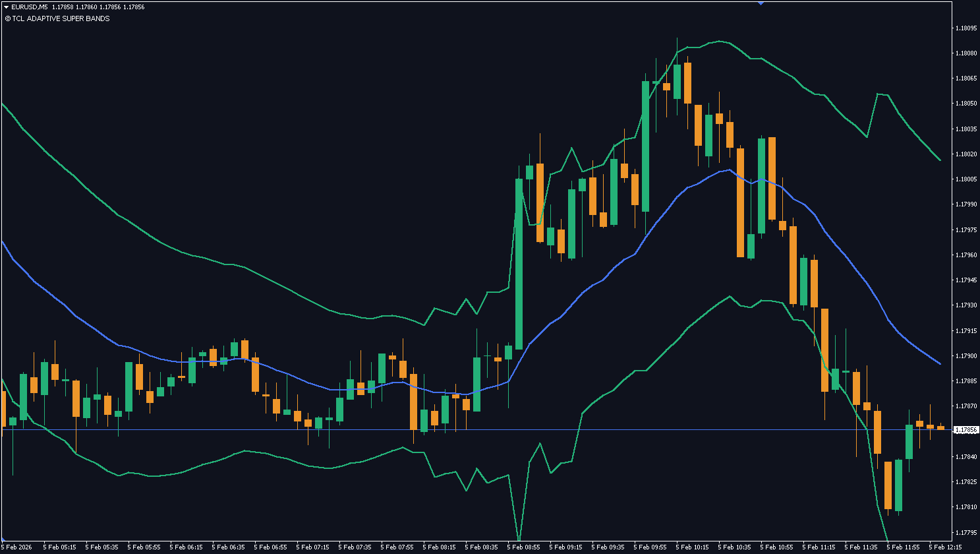This screenshot has height=554, width=980.
Task: Click the 5 Feb 2026 date label
Action: point(17,547)
